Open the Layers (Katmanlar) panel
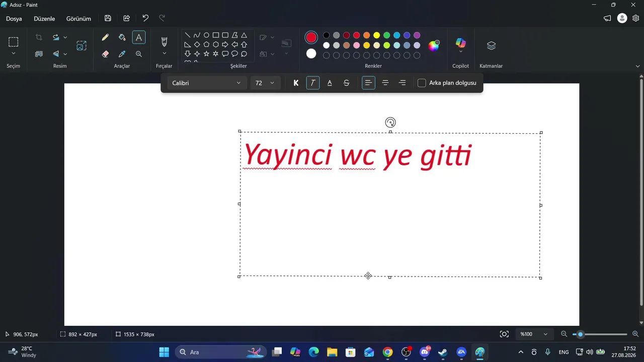This screenshot has height=362, width=644. (x=492, y=46)
